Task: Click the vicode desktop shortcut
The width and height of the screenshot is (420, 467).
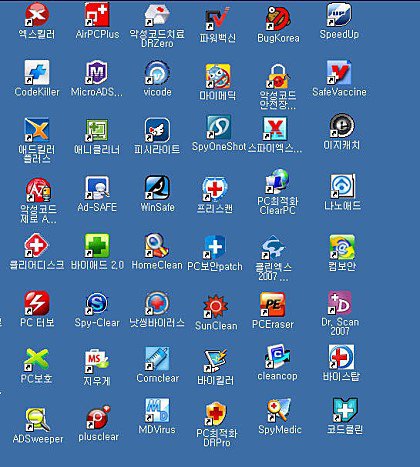Action: (157, 72)
